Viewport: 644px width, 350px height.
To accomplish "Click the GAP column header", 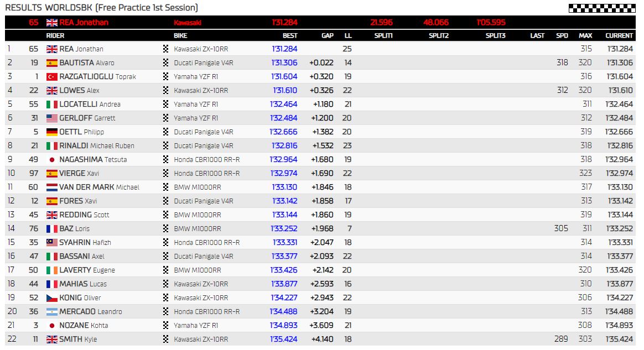I will click(328, 36).
